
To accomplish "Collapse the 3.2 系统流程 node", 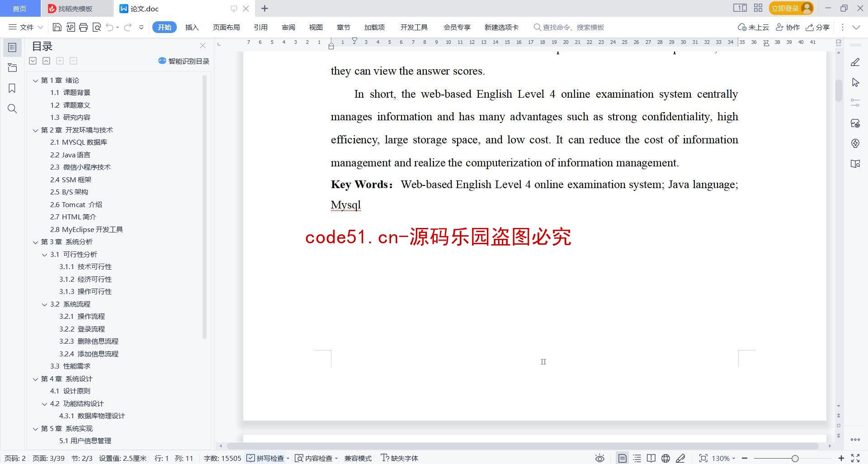I will pos(44,304).
